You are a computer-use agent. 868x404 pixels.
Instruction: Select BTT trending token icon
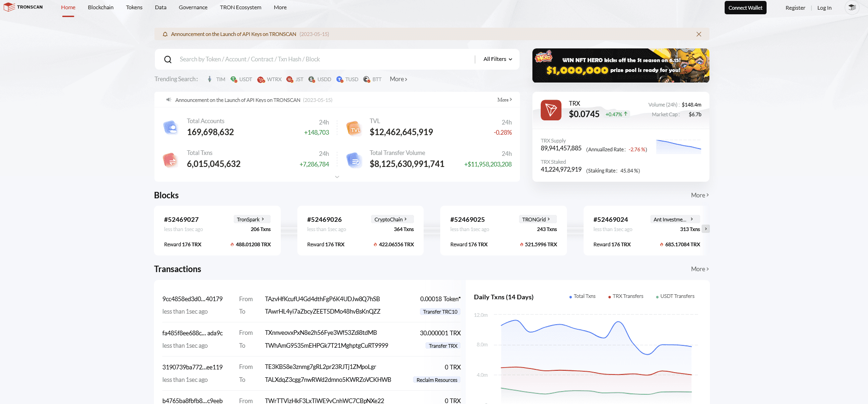366,79
